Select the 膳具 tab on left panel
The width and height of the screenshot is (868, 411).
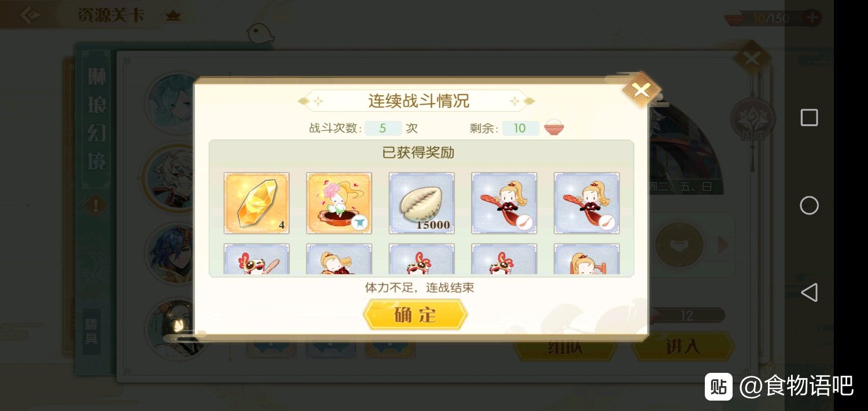coord(91,331)
